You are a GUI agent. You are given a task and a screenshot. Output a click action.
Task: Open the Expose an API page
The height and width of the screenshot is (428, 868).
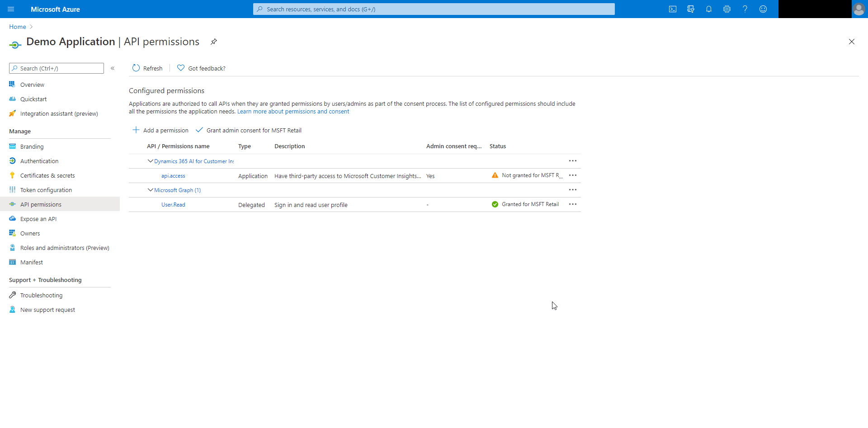tap(38, 219)
